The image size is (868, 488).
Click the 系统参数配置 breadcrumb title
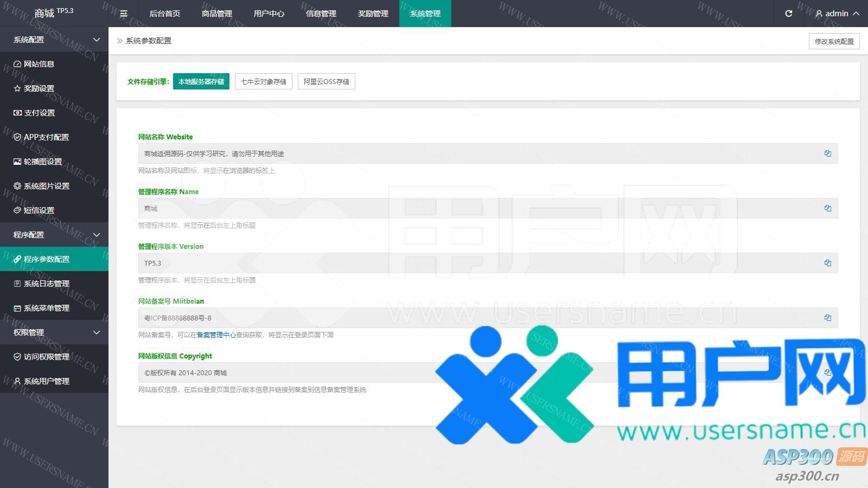click(x=149, y=41)
